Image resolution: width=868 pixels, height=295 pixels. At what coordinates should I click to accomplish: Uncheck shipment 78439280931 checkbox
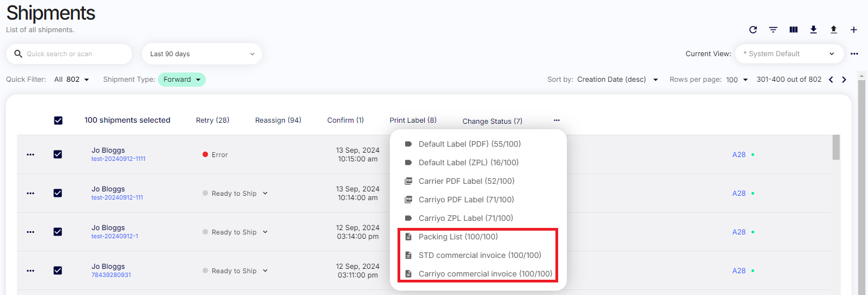[x=58, y=270]
